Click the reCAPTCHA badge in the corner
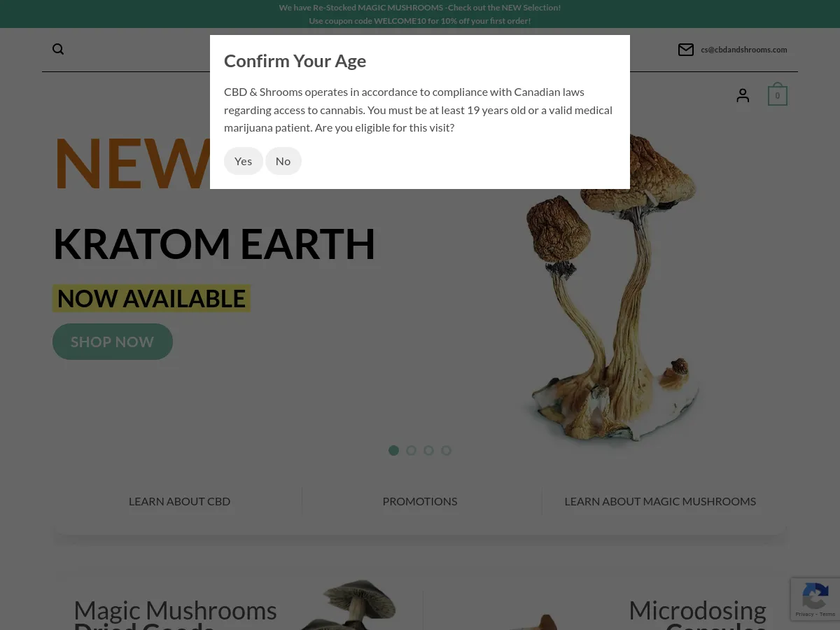The height and width of the screenshot is (630, 840). pos(815,599)
